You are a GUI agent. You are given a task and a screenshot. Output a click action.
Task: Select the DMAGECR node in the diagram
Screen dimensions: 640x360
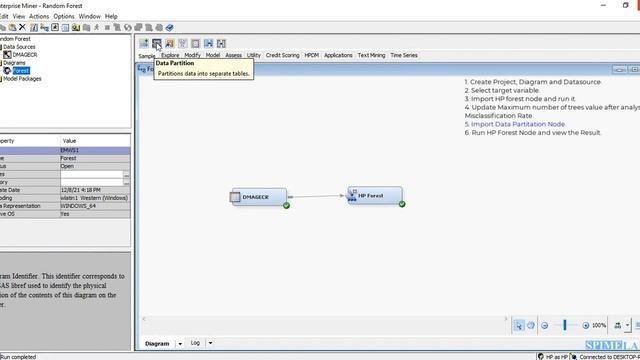(x=258, y=197)
